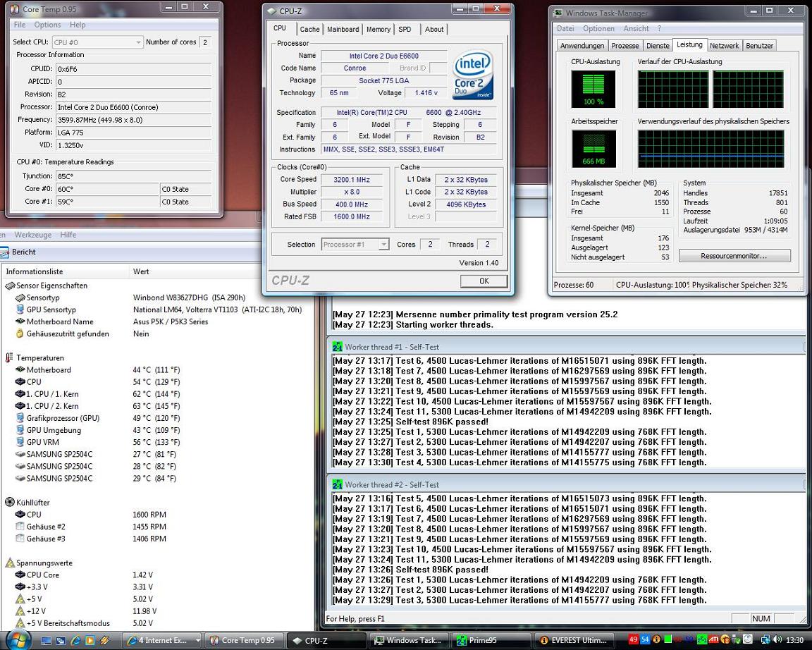Open Task Manager Ansicht menu
The height and width of the screenshot is (650, 812).
click(x=636, y=28)
